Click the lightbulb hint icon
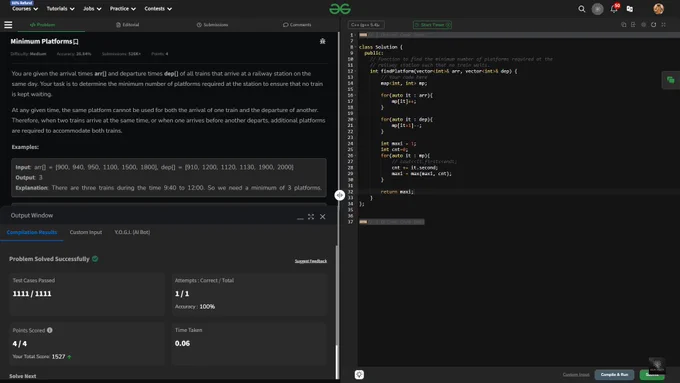The image size is (680, 383). pyautogui.click(x=359, y=374)
